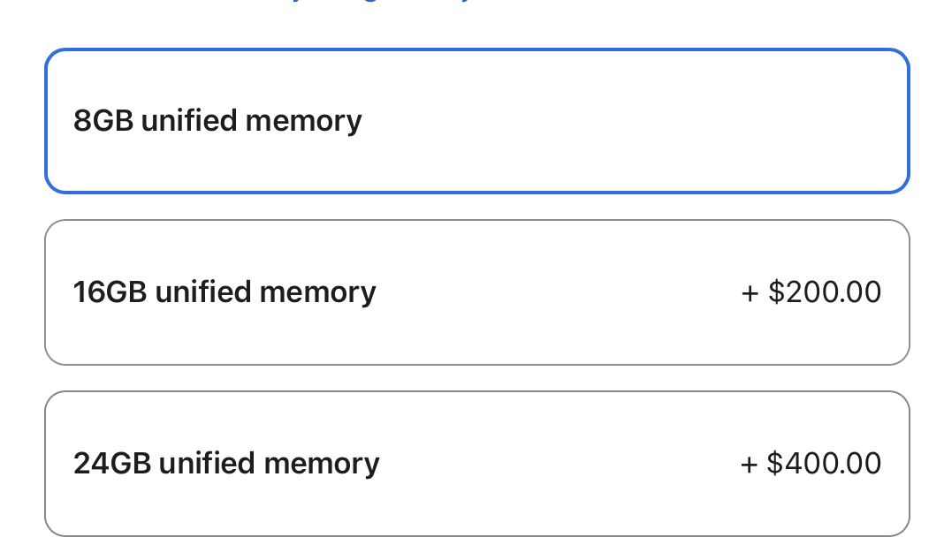Select the memory upgrade costing $400.00 extra
944x560 pixels.
(476, 463)
